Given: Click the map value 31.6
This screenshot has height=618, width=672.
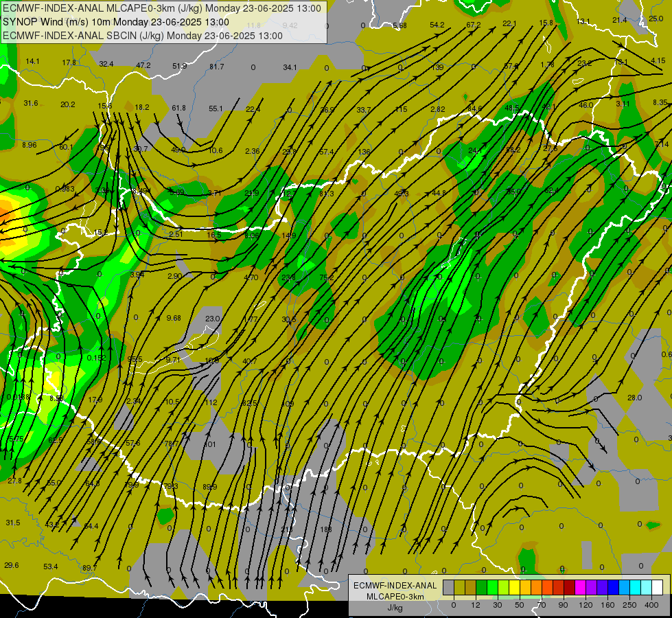Looking at the screenshot, I should coord(31,104).
